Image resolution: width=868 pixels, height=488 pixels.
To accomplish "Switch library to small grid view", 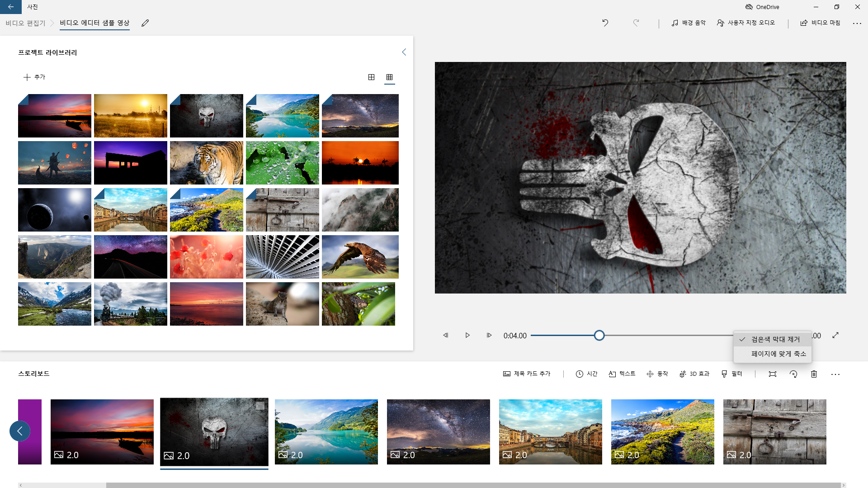I will (389, 77).
